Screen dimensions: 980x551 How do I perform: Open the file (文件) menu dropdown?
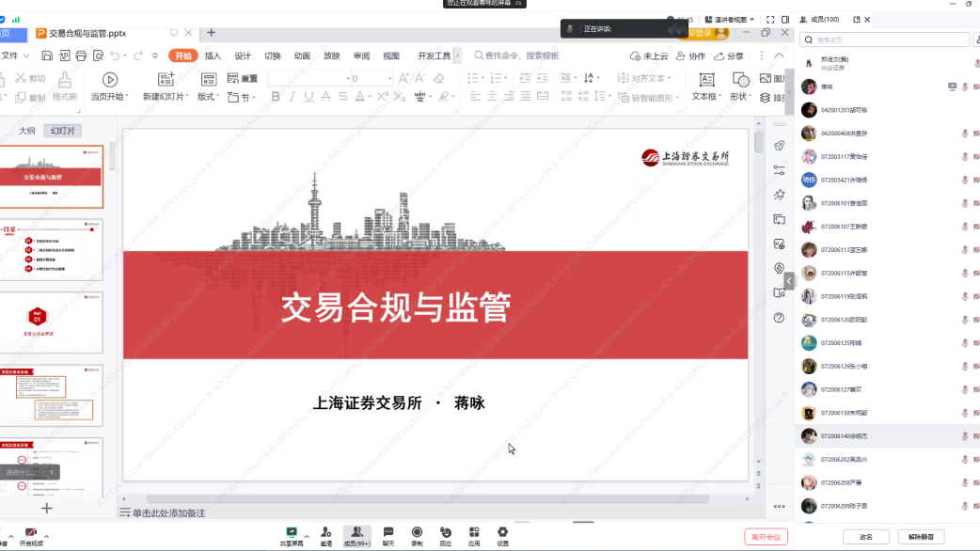tap(15, 55)
